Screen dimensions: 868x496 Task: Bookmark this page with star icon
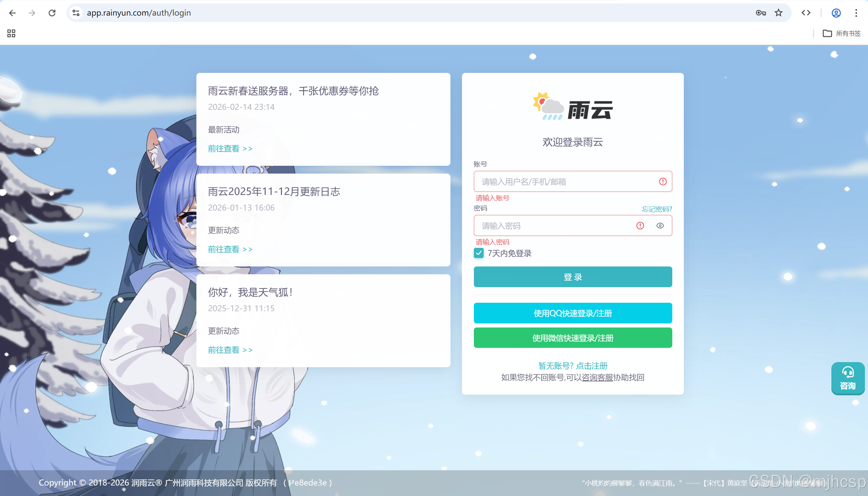[x=779, y=13]
